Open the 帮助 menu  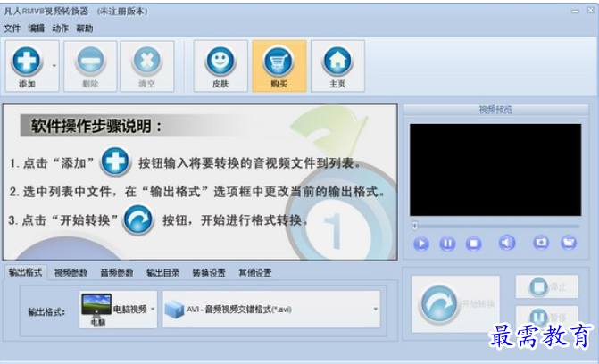point(85,29)
